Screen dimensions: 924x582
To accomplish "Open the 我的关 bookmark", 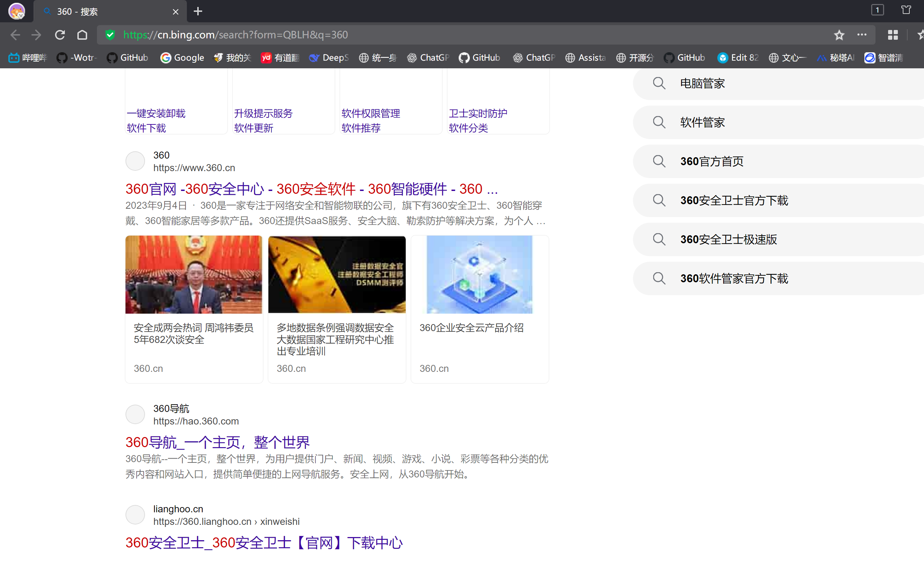I will point(232,58).
